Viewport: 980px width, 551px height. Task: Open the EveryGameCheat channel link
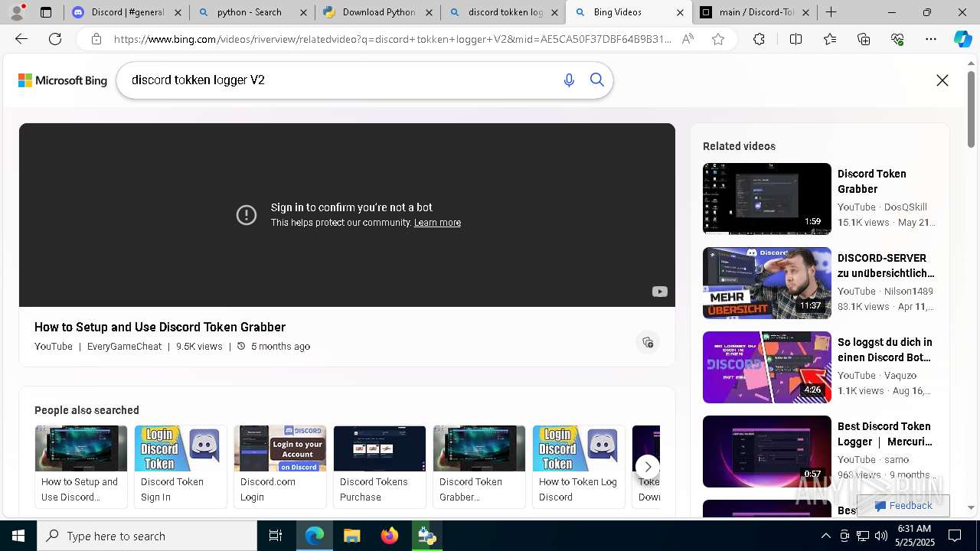tap(124, 347)
